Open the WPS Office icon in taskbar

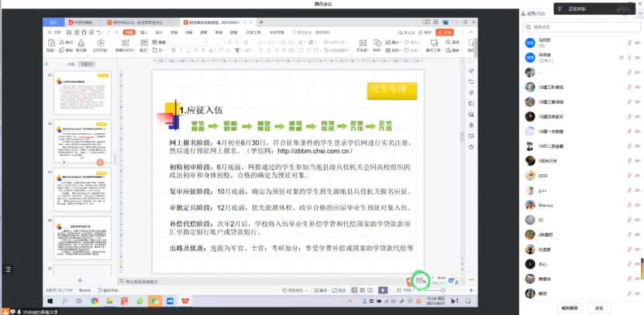click(185, 300)
